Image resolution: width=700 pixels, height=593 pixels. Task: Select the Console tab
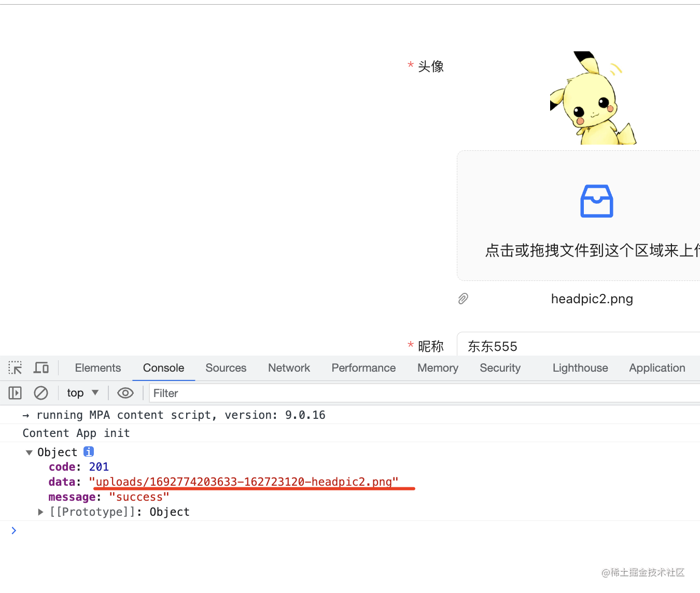point(163,368)
